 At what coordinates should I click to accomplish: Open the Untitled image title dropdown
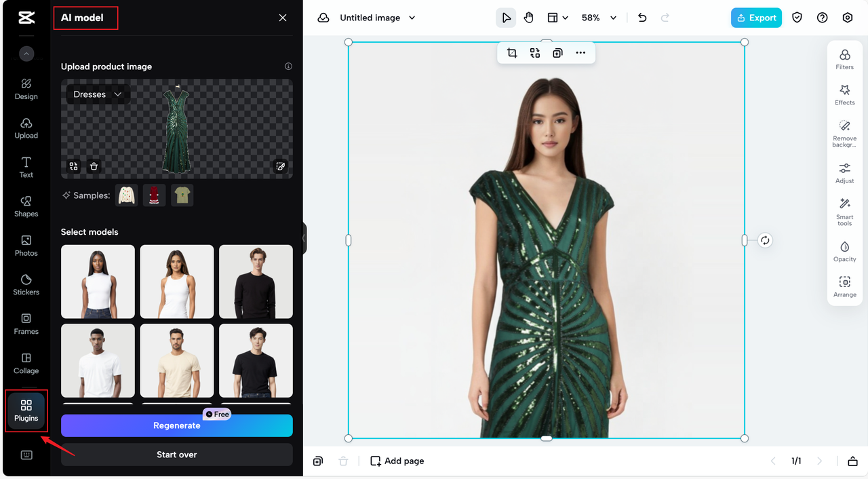point(378,18)
